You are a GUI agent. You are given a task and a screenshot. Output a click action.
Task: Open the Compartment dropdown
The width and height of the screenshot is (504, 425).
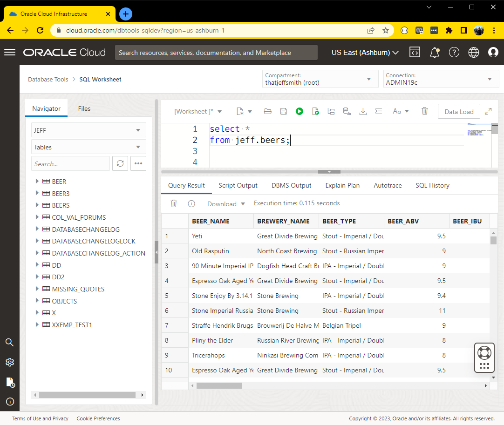(x=320, y=79)
